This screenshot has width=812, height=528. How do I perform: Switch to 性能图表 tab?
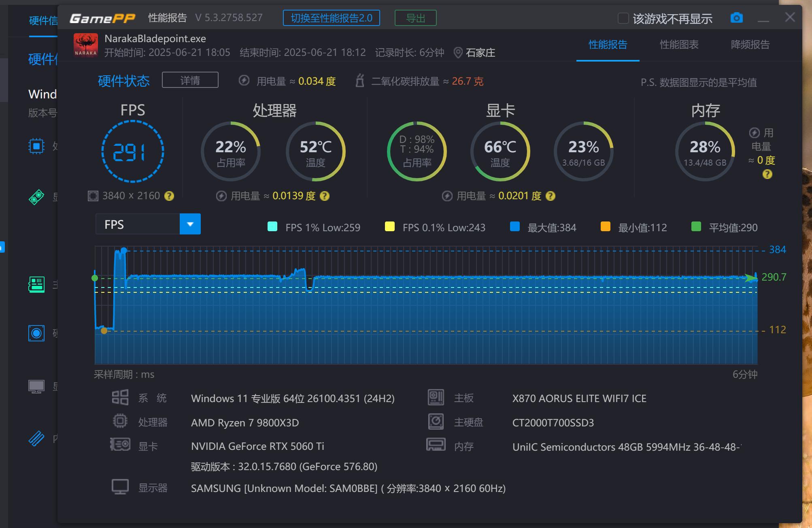[x=679, y=45]
